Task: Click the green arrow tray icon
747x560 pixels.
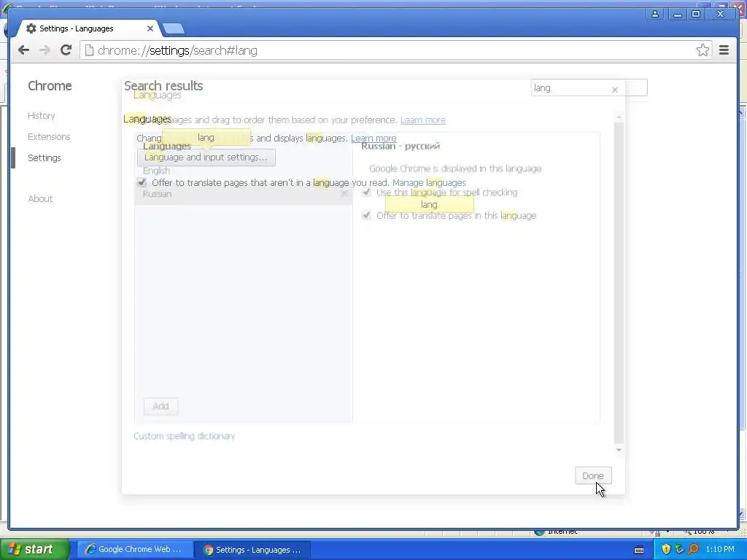Action: coord(680,549)
